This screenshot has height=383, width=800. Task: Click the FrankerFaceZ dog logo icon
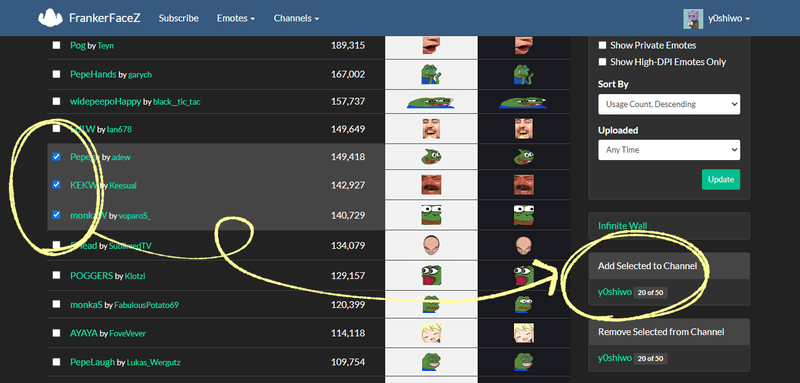point(50,18)
